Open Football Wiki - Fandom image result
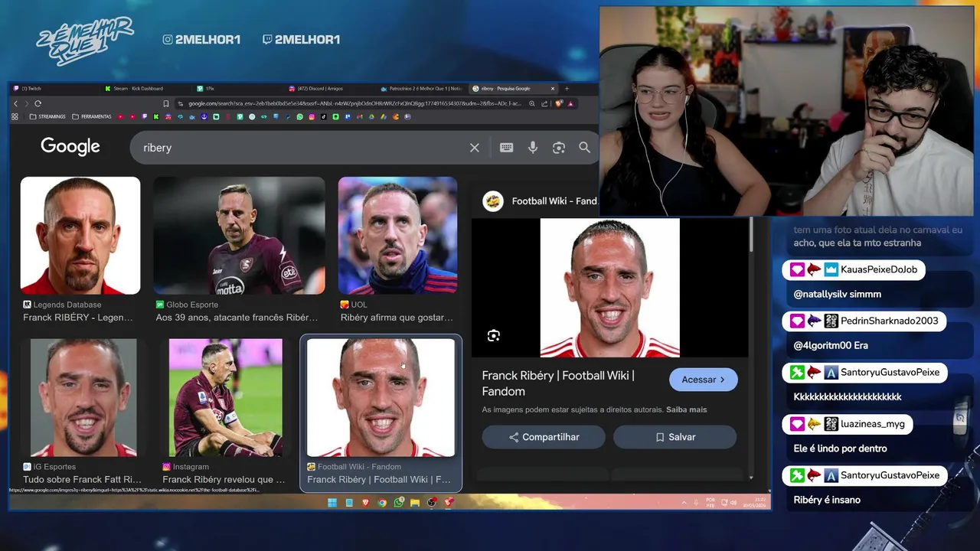The height and width of the screenshot is (551, 980). click(381, 398)
